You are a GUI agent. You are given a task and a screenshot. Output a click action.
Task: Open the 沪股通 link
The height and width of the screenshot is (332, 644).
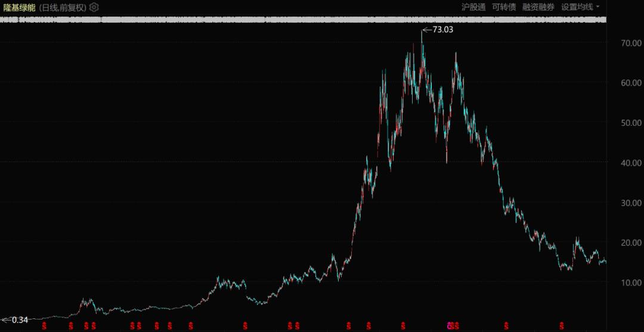(x=473, y=7)
